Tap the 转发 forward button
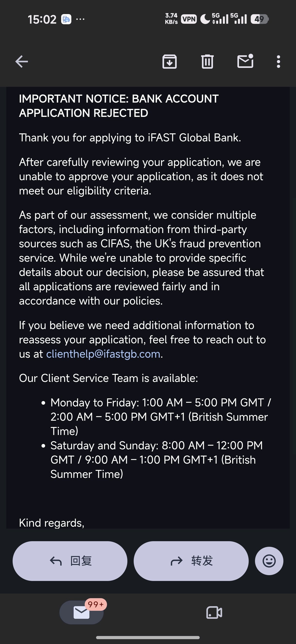 (x=191, y=561)
